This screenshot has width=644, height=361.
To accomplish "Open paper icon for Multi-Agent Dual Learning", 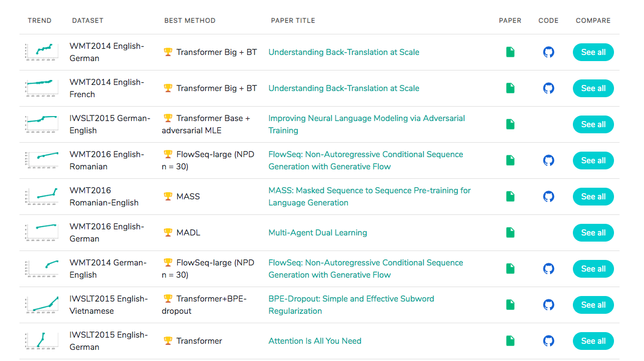I will tap(510, 233).
